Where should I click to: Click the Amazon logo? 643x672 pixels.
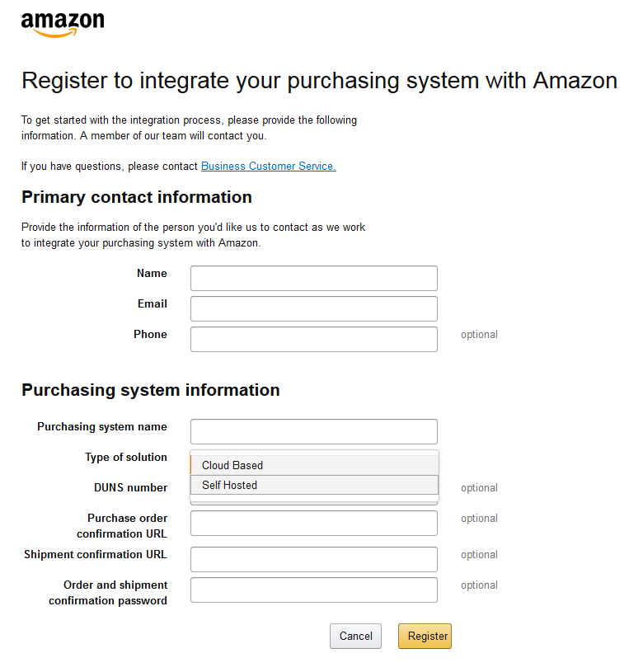[x=63, y=23]
